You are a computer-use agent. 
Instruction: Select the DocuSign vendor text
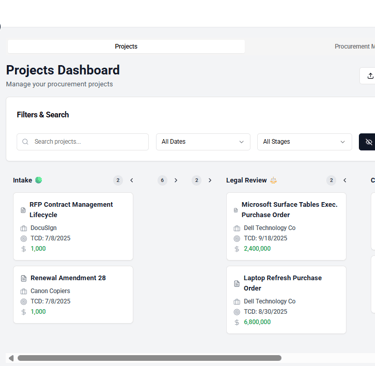point(44,228)
